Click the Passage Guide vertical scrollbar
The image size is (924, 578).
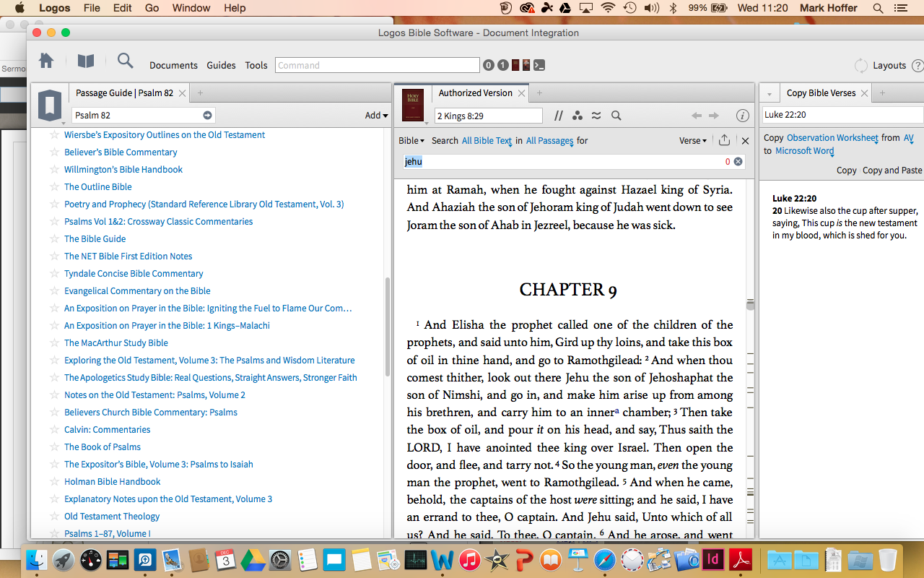click(x=388, y=327)
